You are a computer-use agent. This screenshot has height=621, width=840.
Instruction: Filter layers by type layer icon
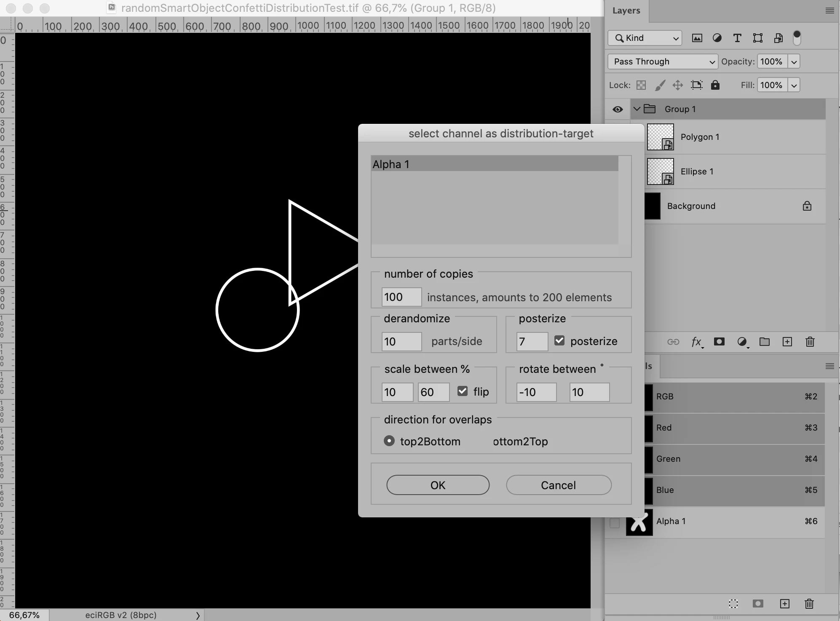tap(737, 38)
